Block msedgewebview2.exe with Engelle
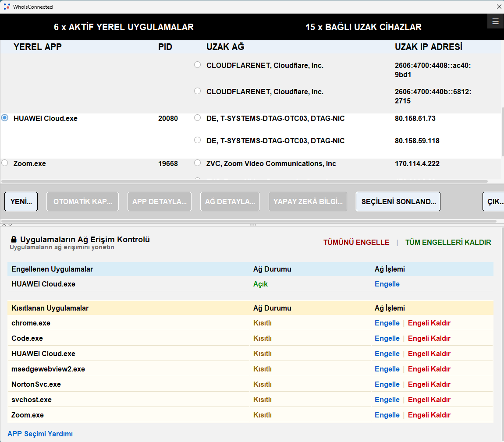Image resolution: width=504 pixels, height=442 pixels. tap(387, 369)
